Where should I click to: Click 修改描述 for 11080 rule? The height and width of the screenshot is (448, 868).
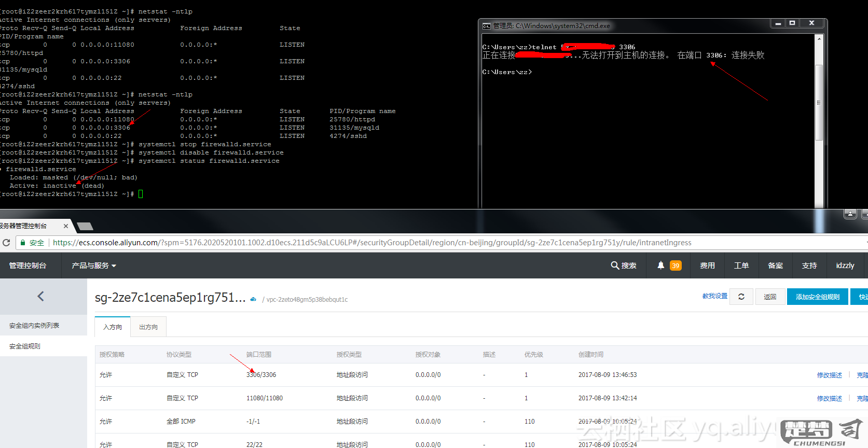[830, 398]
